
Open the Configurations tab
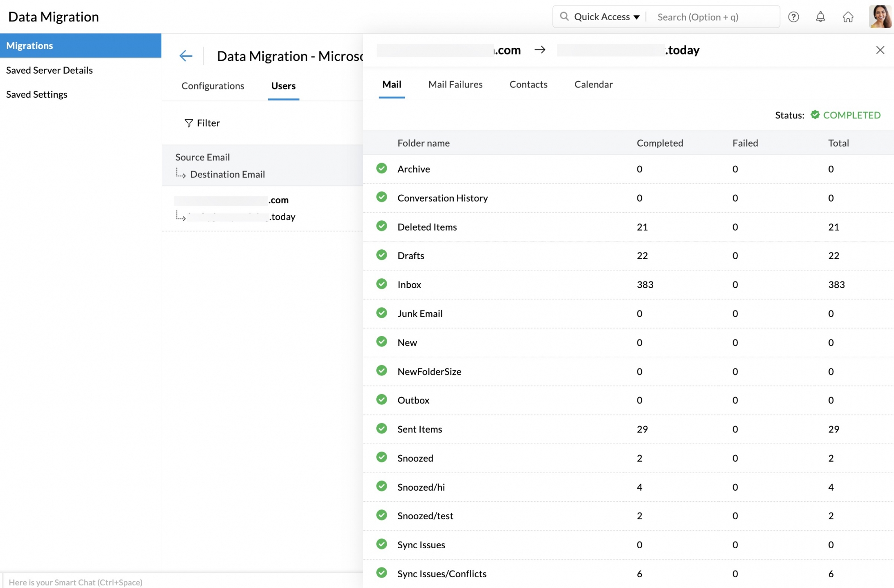coord(213,86)
